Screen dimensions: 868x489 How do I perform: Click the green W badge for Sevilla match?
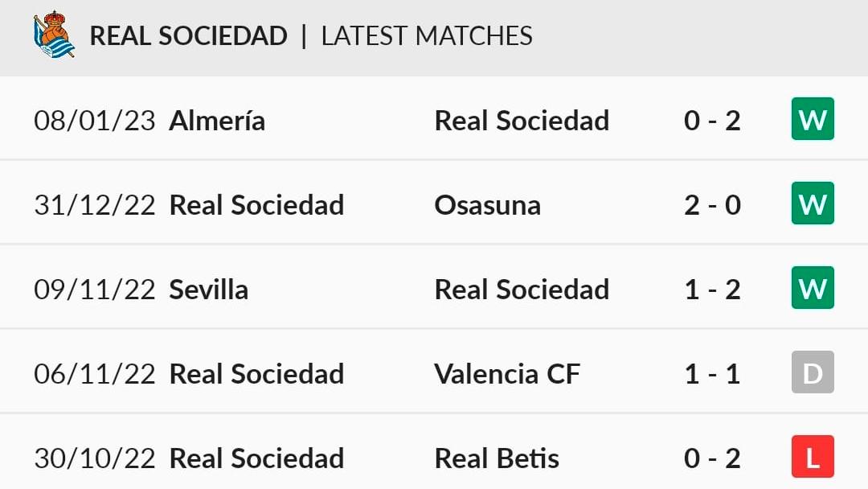pos(813,288)
